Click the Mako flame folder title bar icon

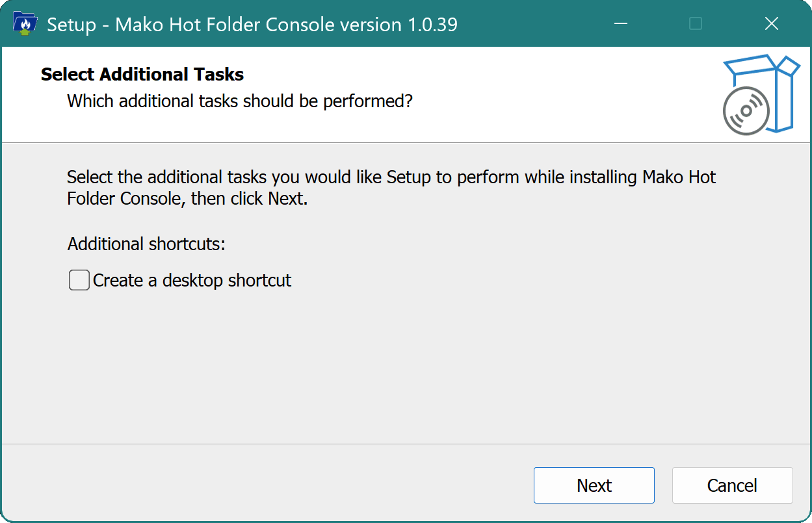25,24
